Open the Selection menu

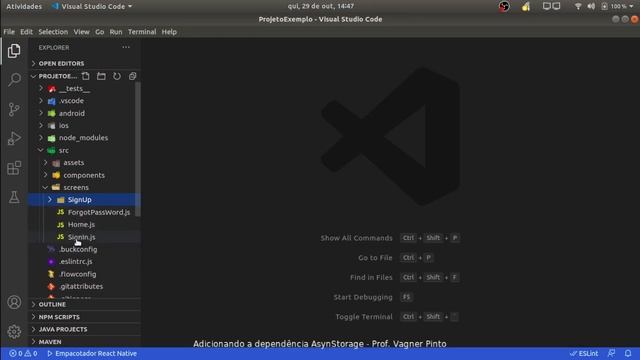(53, 32)
